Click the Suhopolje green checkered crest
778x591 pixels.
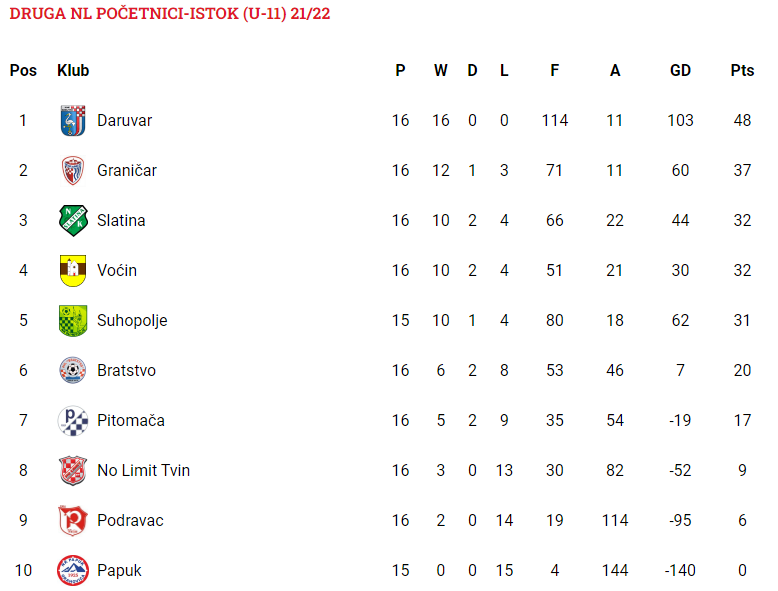(73, 321)
